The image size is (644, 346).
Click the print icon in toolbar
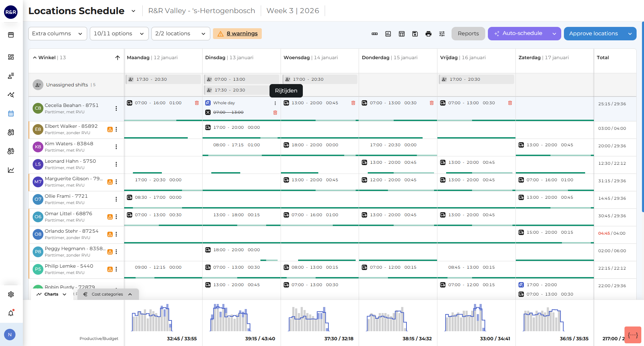coord(428,34)
